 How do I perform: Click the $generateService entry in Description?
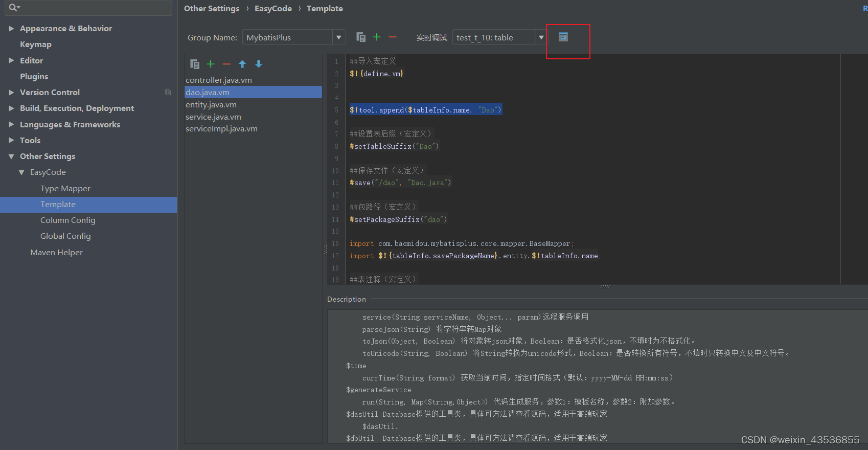(379, 390)
